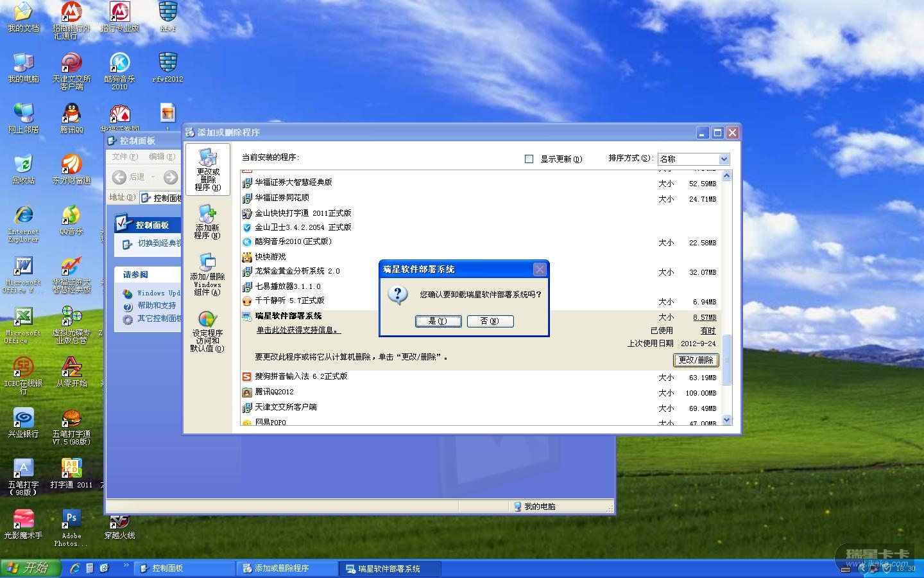Click the scroll-down arrow of program list

[x=726, y=419]
